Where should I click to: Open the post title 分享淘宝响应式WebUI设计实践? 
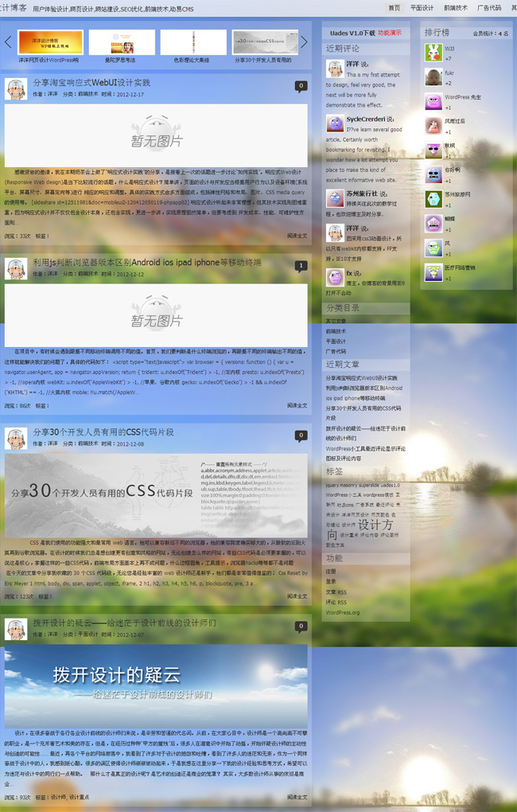click(x=91, y=83)
